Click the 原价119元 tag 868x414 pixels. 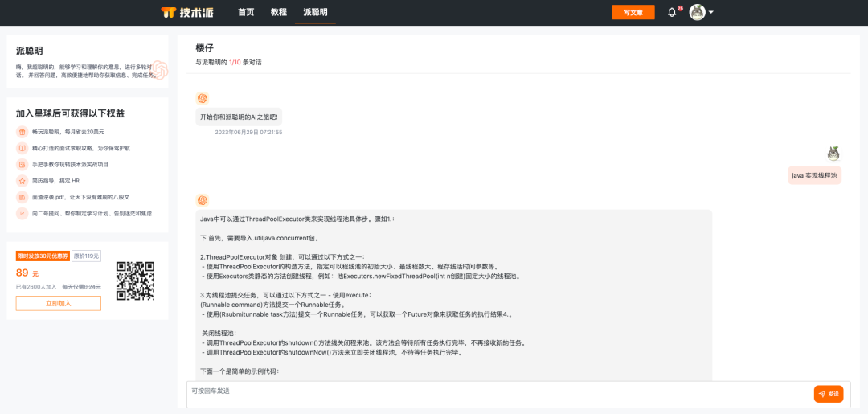coord(86,256)
